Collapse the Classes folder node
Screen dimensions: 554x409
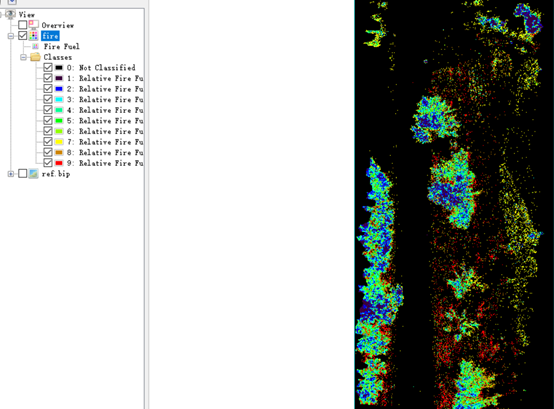[23, 57]
